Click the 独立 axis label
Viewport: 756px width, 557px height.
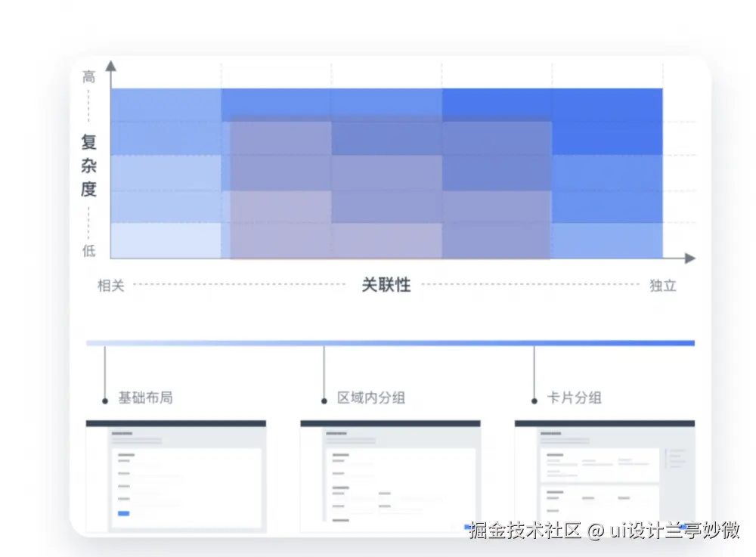click(663, 285)
